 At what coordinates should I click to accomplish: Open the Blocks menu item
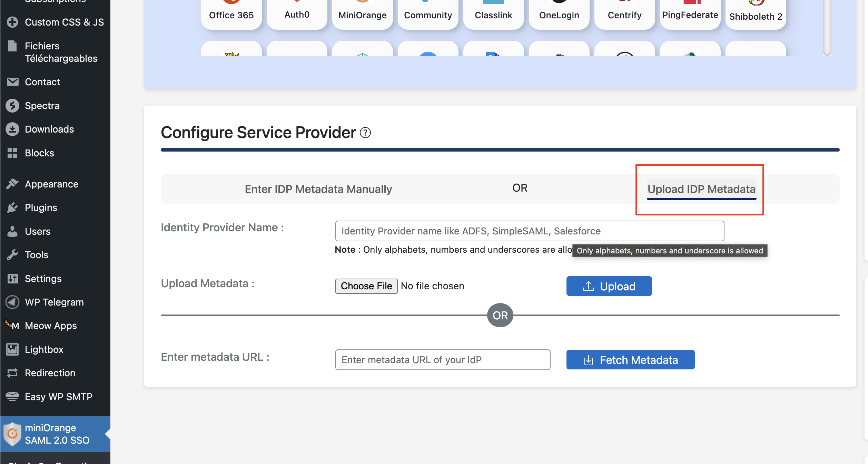point(55,153)
